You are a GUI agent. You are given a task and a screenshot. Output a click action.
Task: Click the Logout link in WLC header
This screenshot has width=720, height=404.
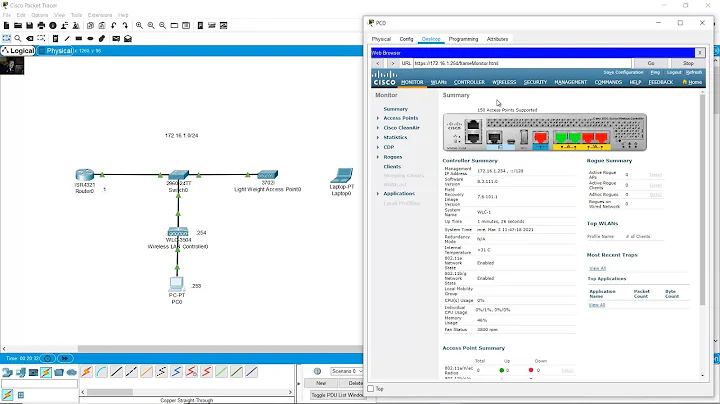click(x=674, y=73)
